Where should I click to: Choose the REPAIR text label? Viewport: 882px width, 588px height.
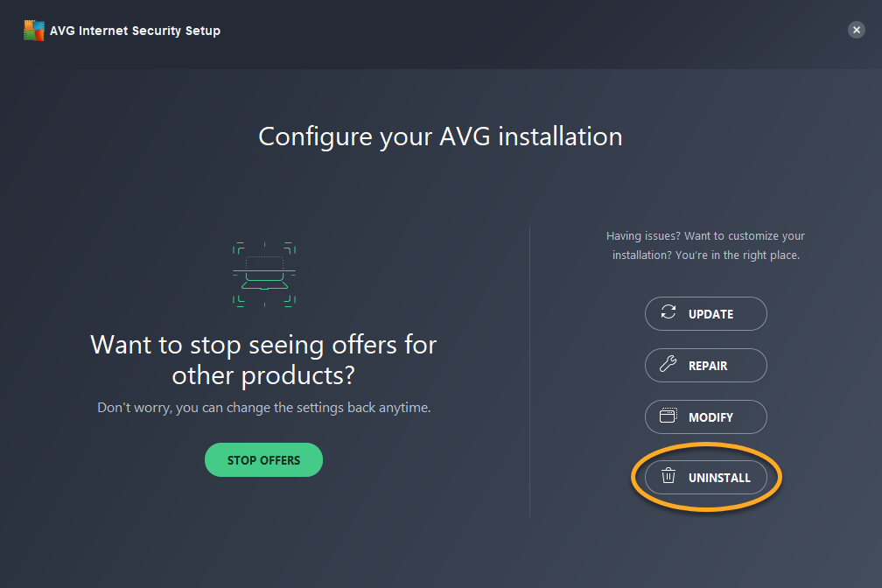[x=708, y=366]
